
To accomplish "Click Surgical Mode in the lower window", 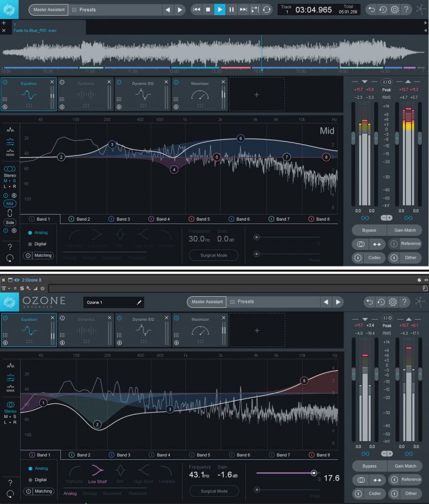I will [214, 491].
